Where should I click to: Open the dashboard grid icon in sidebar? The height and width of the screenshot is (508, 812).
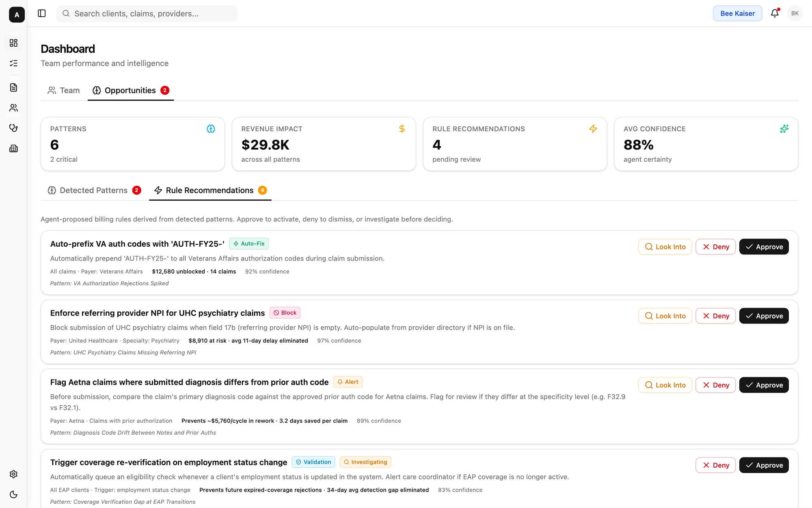coord(13,43)
